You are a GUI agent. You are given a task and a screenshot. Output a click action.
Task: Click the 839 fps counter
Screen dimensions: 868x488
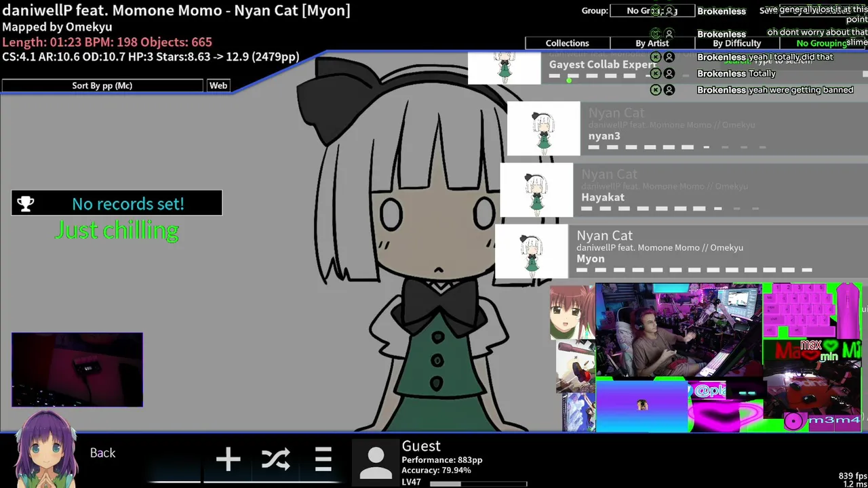853,476
